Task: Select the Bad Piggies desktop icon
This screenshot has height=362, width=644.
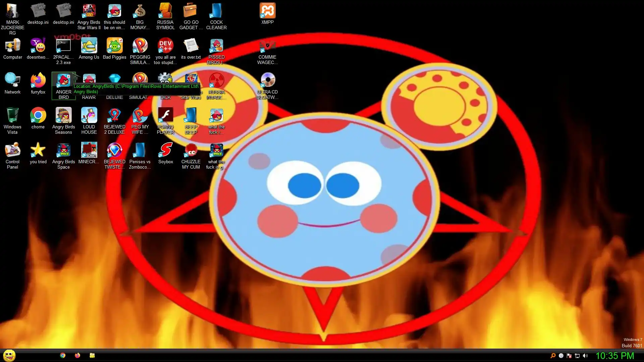Action: (114, 46)
